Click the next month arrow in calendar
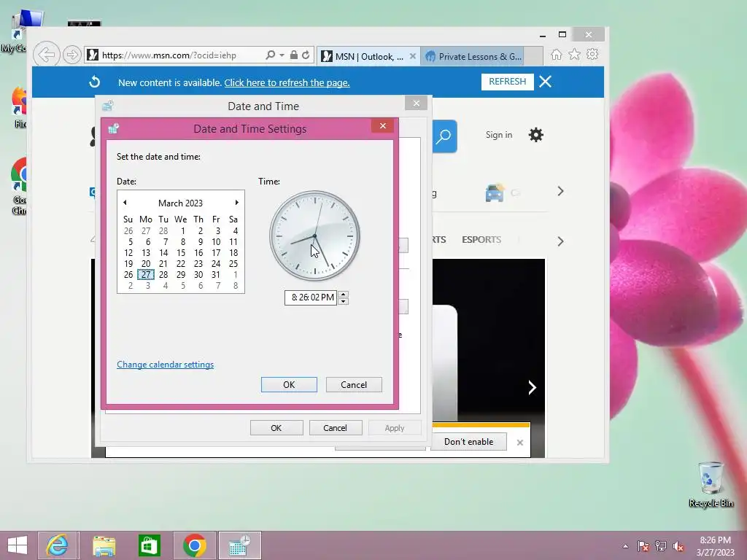 coord(237,203)
